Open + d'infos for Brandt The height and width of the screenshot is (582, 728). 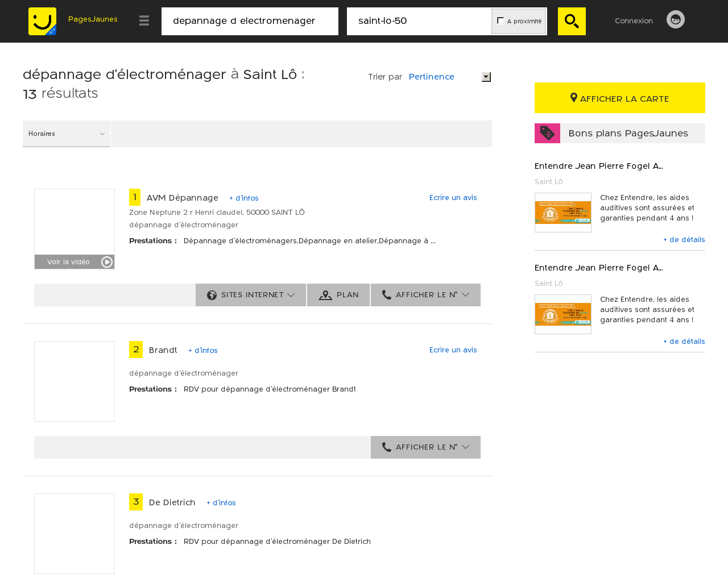[x=203, y=351]
